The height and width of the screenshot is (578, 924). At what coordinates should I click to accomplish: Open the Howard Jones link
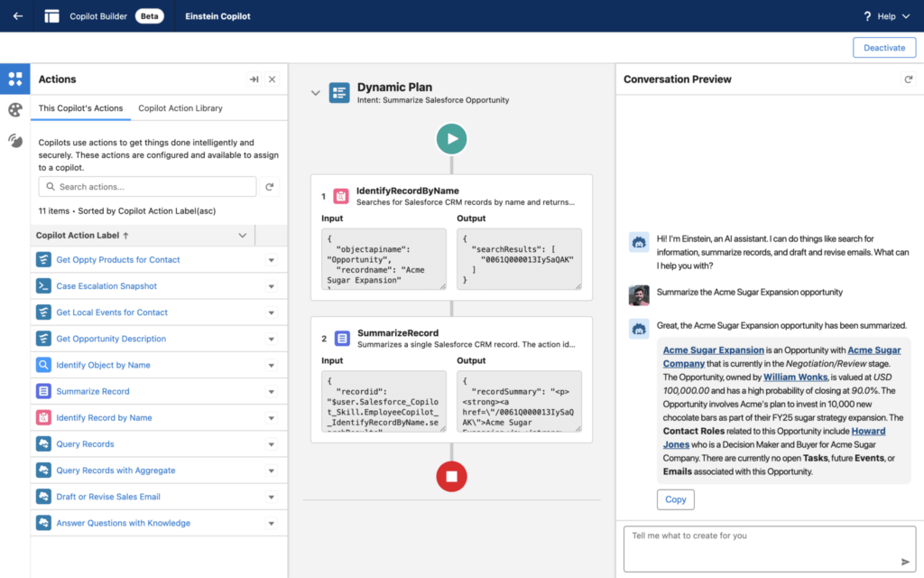click(x=868, y=431)
